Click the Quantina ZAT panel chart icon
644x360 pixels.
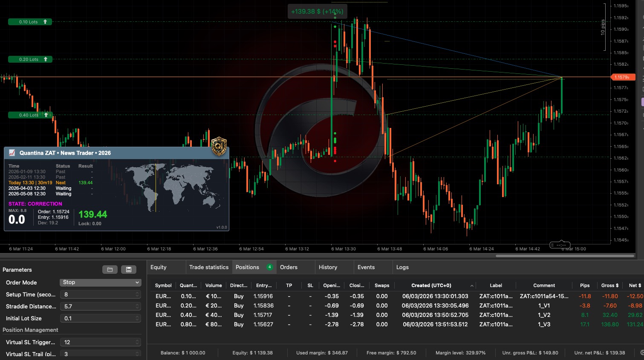(12, 153)
